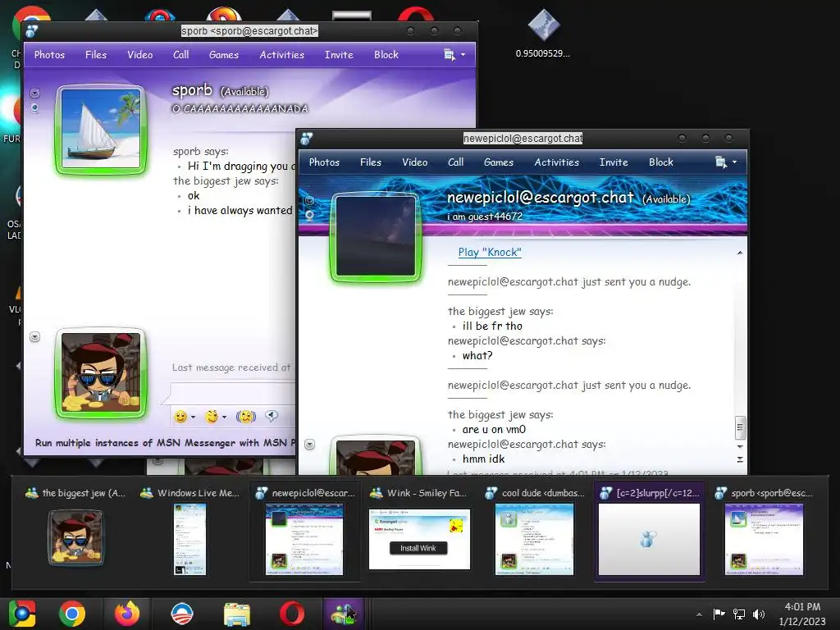Click newepiclol's dark display picture

(376, 236)
